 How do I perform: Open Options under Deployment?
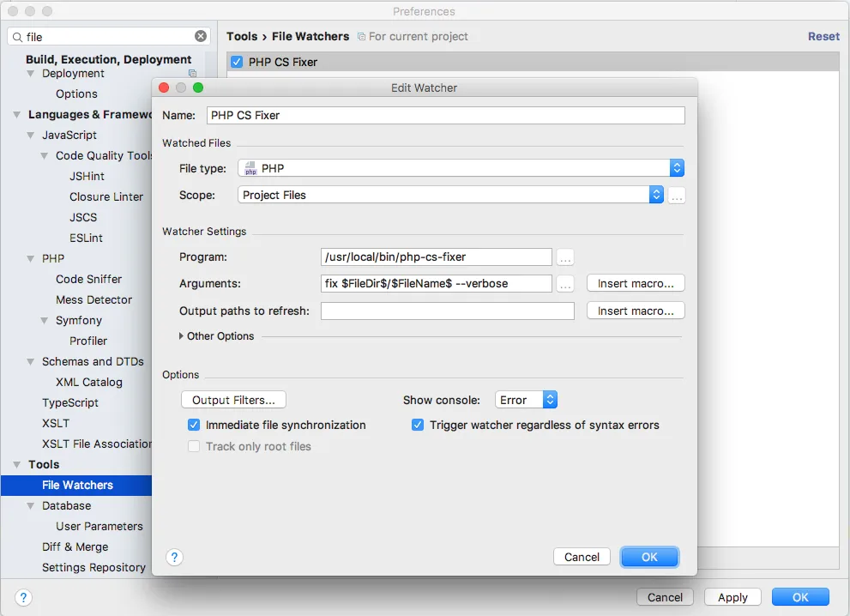coord(76,94)
